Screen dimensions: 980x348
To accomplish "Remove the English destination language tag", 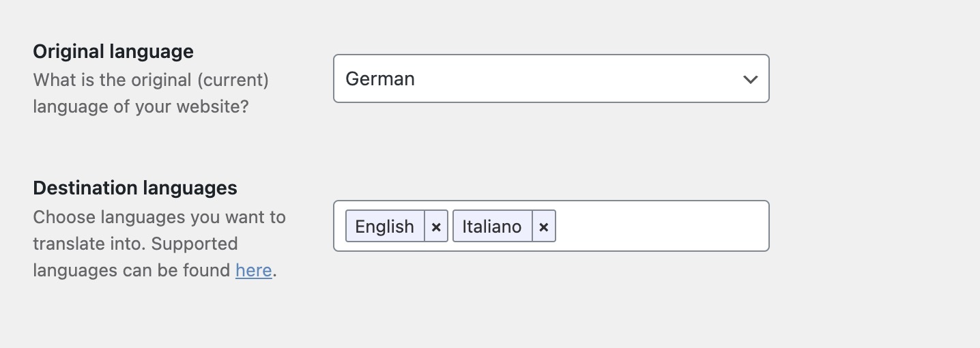I will (436, 227).
